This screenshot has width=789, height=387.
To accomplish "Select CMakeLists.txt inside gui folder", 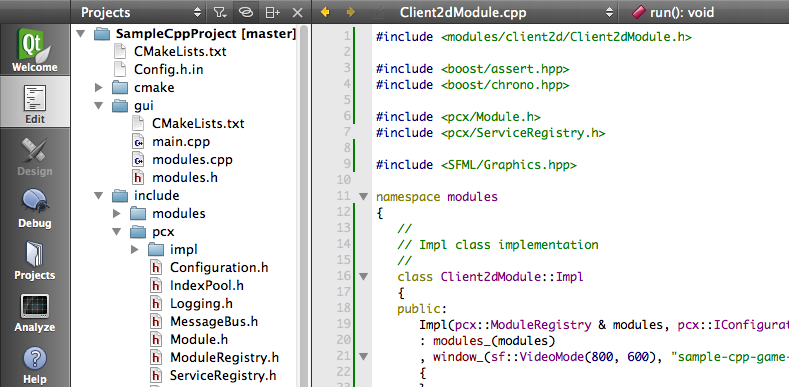I will pos(198,123).
